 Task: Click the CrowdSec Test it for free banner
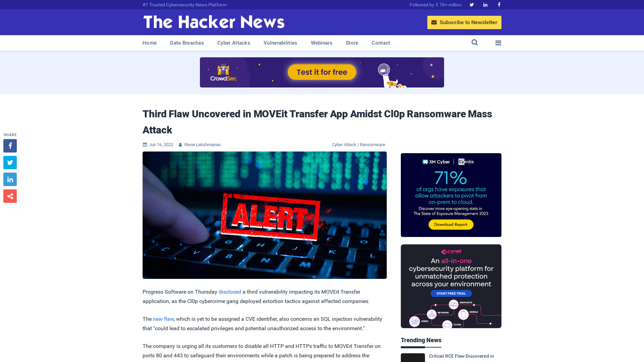coord(322,72)
